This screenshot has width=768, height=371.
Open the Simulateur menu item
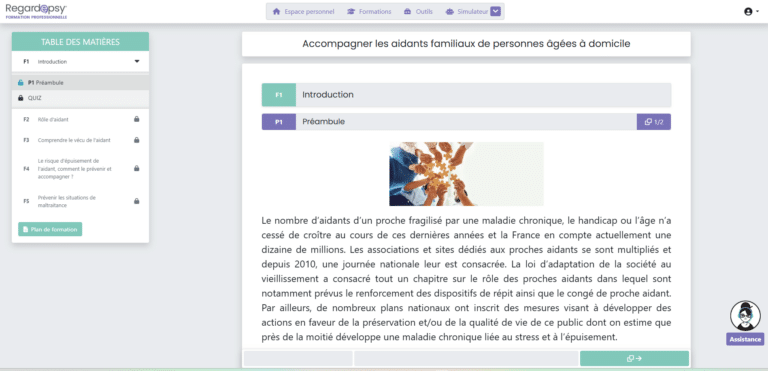click(x=467, y=12)
